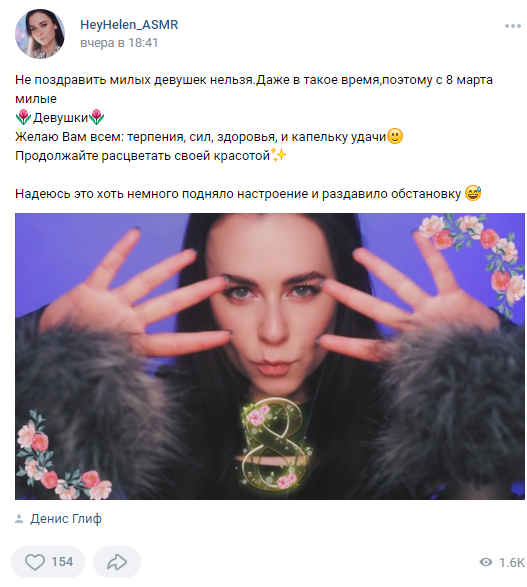Open the three-dots post options menu

[512, 26]
